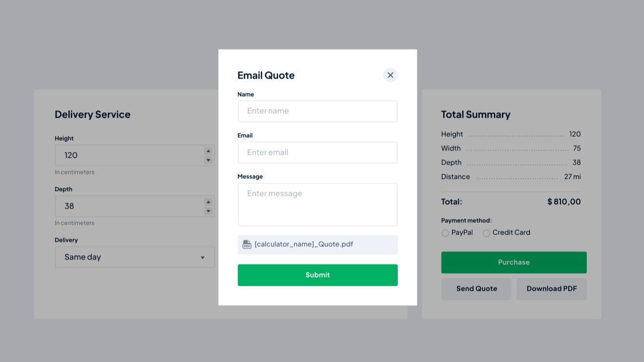644x362 pixels.
Task: Submit the email quote form
Action: [318, 275]
